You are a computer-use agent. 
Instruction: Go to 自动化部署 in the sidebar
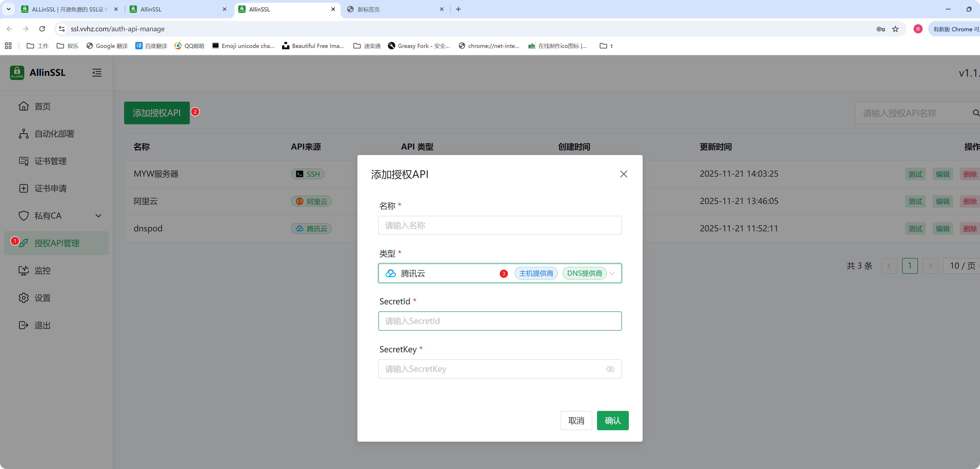[x=54, y=134]
